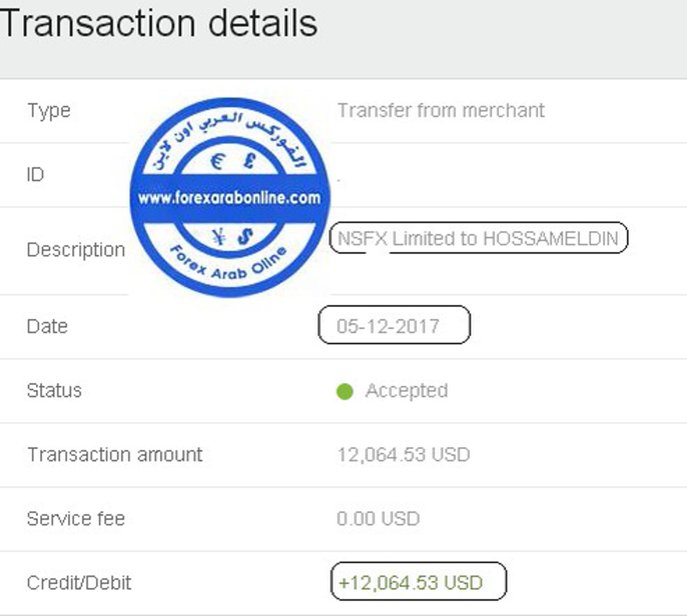687x616 pixels.
Task: Click the 12,064.53 USD transaction amount
Action: [403, 455]
